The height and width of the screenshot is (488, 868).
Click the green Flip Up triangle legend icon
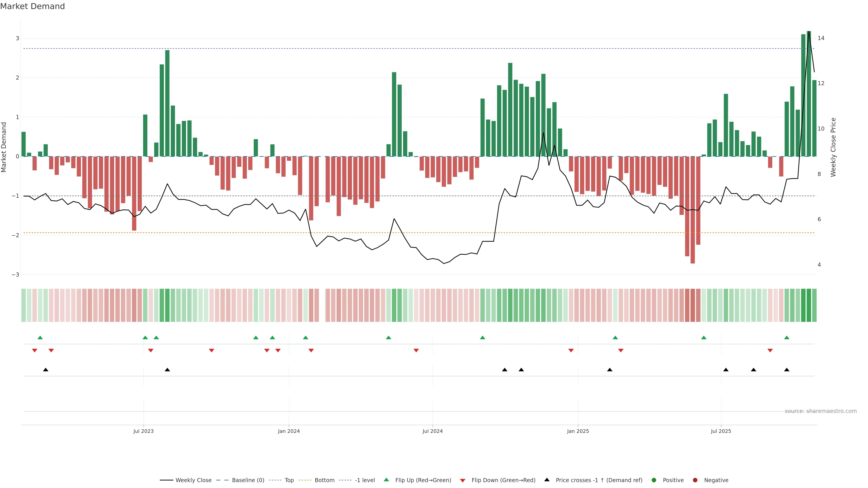(386, 480)
